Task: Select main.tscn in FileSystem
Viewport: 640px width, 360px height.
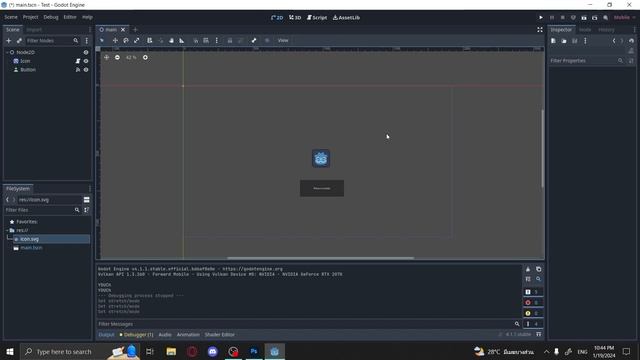Action: [31, 248]
